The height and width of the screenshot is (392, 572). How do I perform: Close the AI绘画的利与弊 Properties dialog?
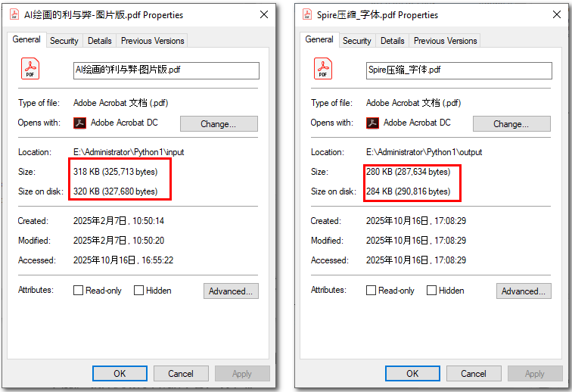coord(263,14)
